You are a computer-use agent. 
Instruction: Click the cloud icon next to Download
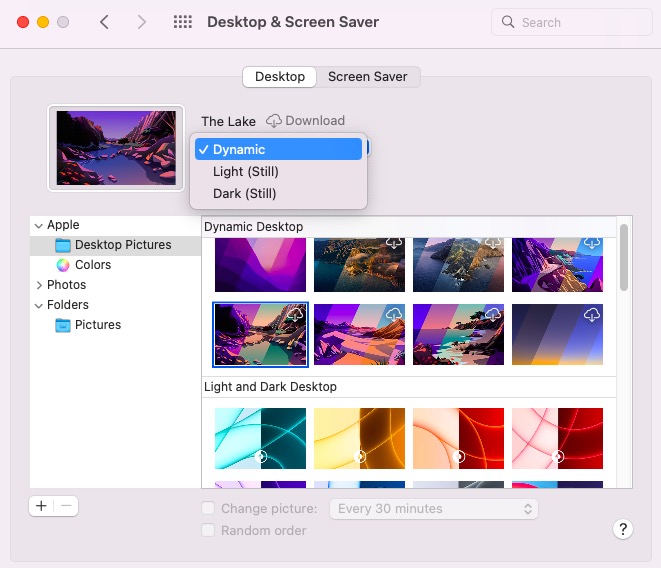click(x=274, y=121)
